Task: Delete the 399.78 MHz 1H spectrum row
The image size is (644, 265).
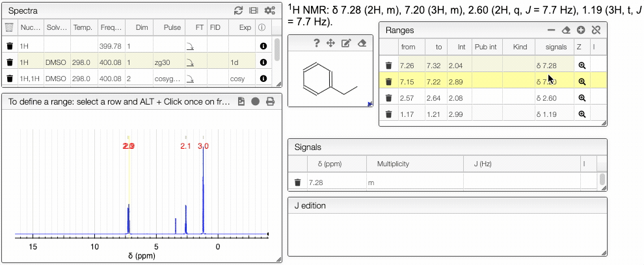Action: pos(10,46)
